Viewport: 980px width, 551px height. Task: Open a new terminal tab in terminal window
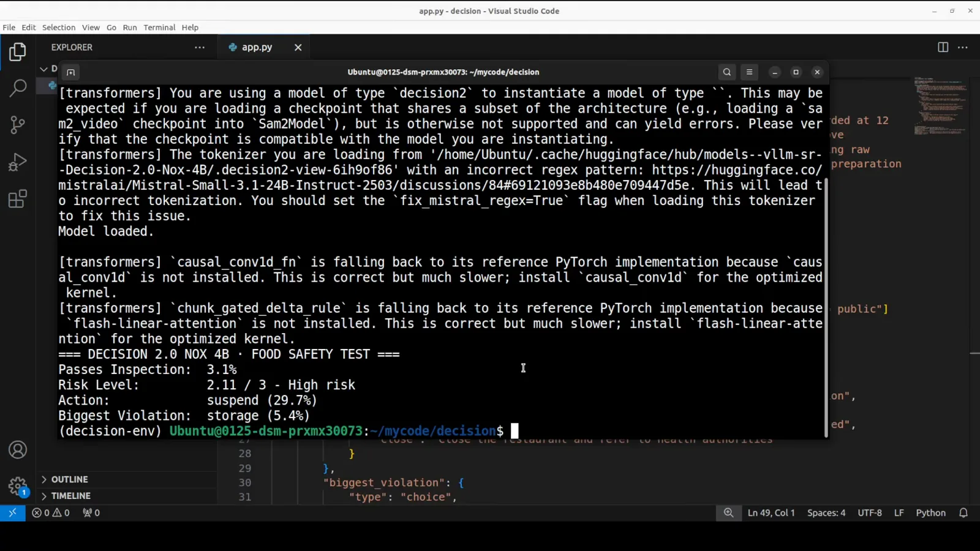pos(70,72)
